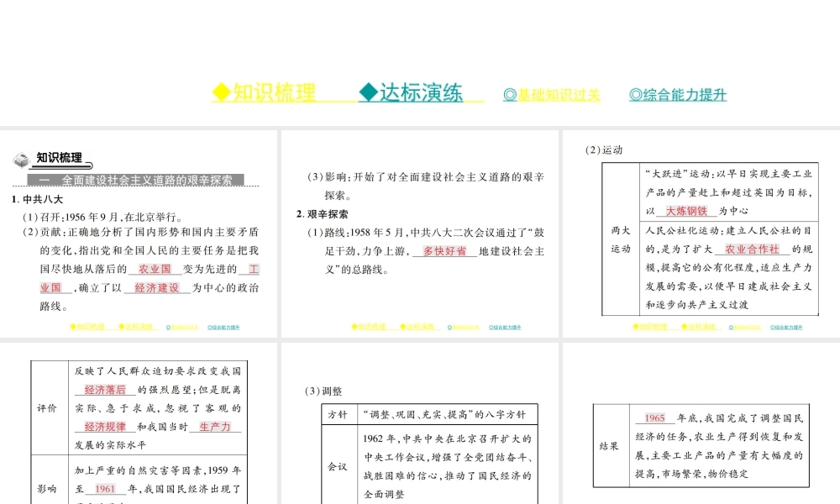Click the 影响 row label

pos(46,489)
